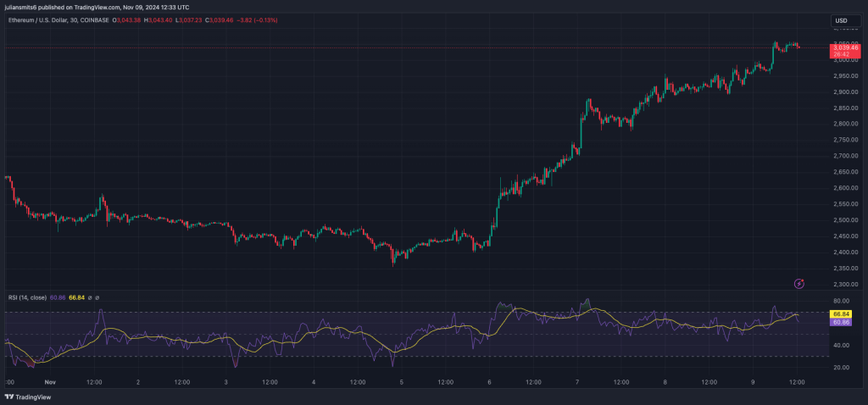Viewport: 868px width, 405px height.
Task: Click the purple 60.86 value in RSI legend
Action: pos(59,297)
